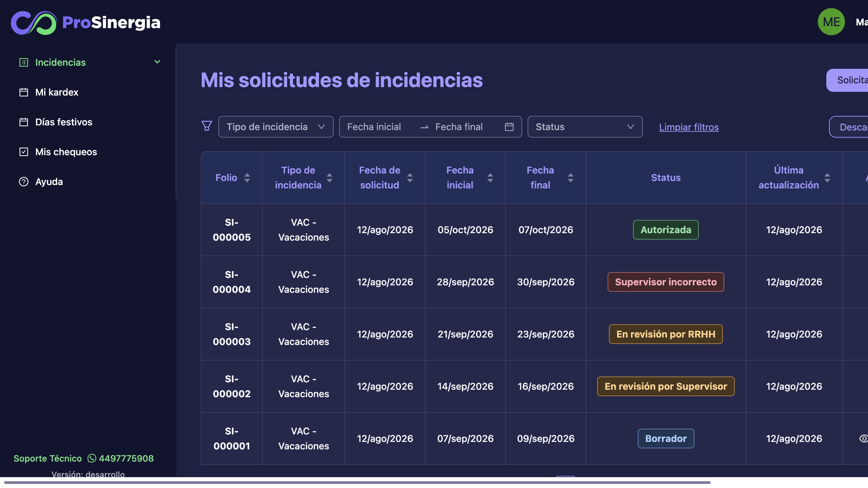
Task: Click the 23/sep/2026 end date cell
Action: coord(546,334)
